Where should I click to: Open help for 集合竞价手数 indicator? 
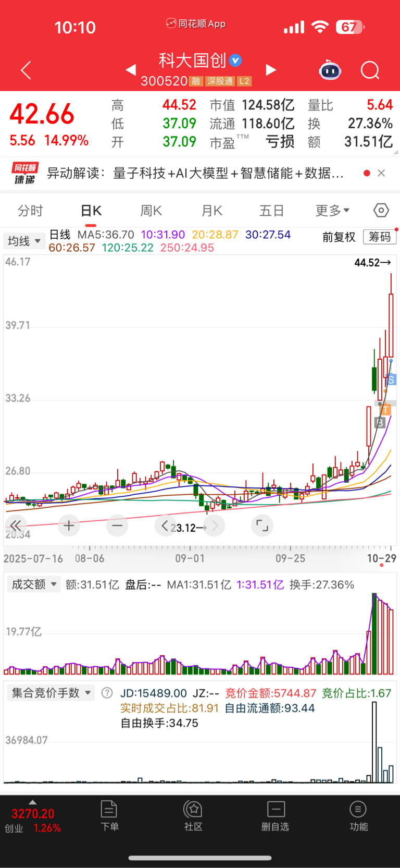click(x=107, y=693)
